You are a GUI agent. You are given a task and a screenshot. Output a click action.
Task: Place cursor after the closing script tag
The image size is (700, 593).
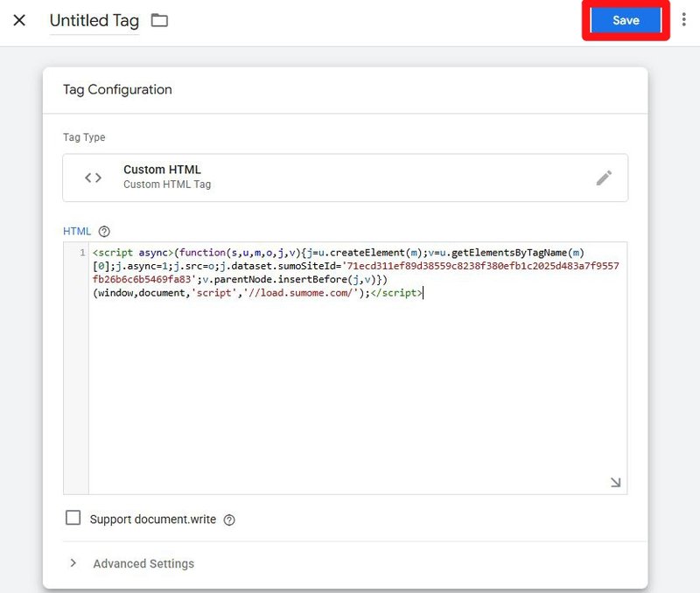point(423,294)
